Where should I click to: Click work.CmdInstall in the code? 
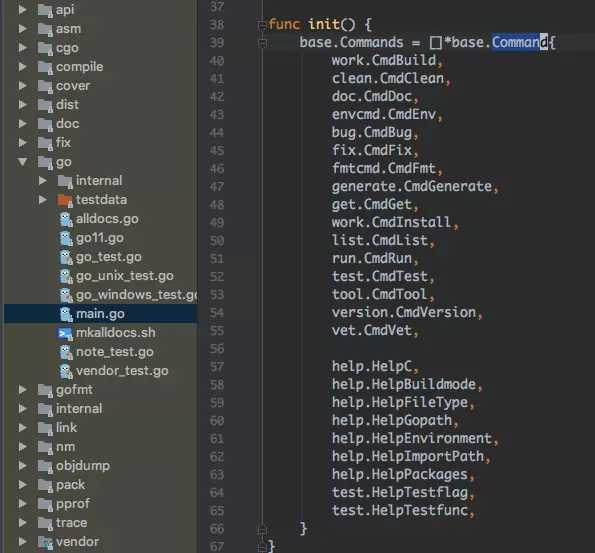(x=392, y=222)
